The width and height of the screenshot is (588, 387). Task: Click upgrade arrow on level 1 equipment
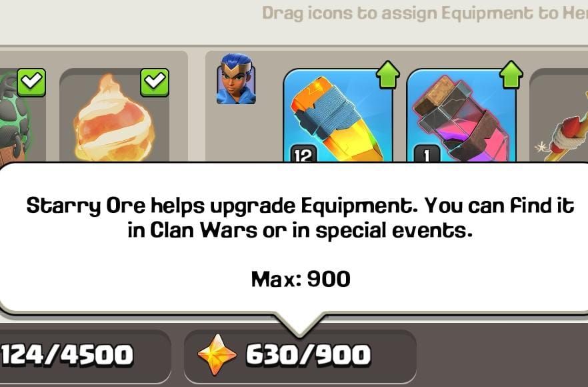pyautogui.click(x=511, y=75)
